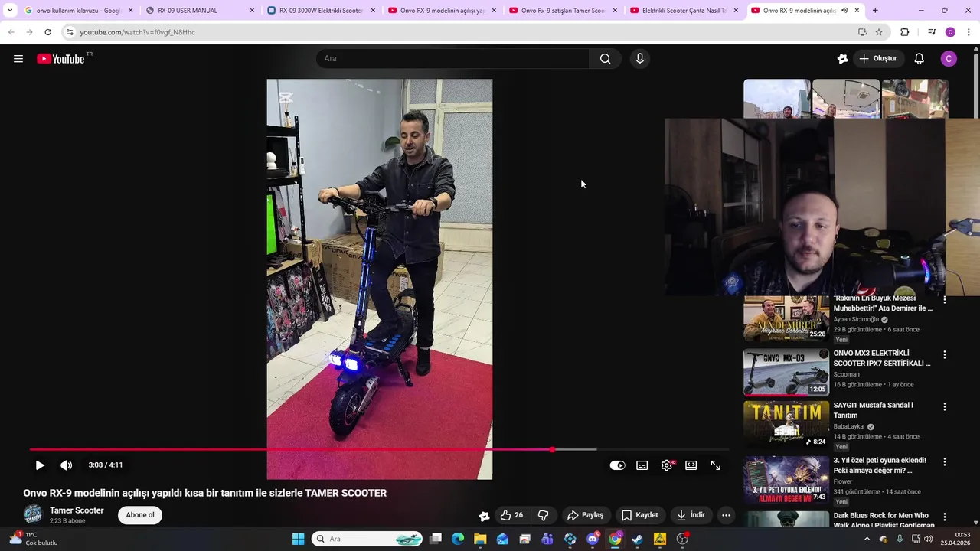Open options for the SAYGI1 Mustafa Sandal video

[x=945, y=407]
